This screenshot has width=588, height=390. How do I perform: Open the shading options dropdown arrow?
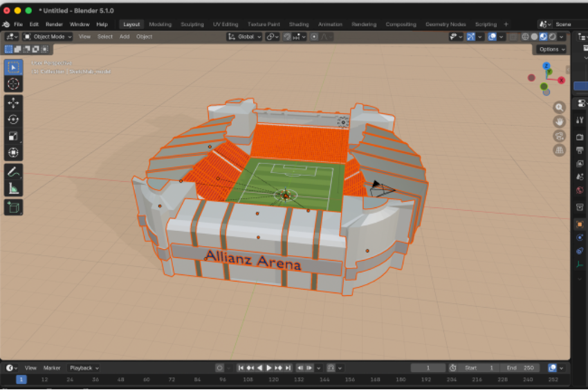tap(562, 37)
